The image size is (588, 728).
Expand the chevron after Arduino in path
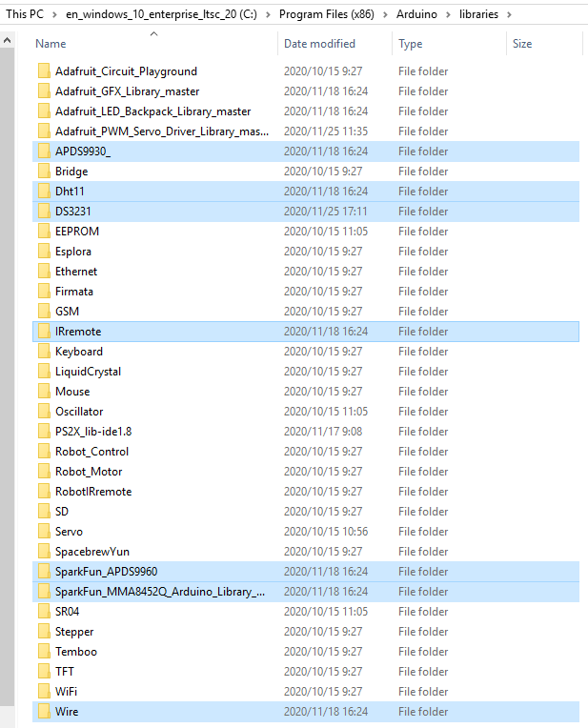coord(448,14)
